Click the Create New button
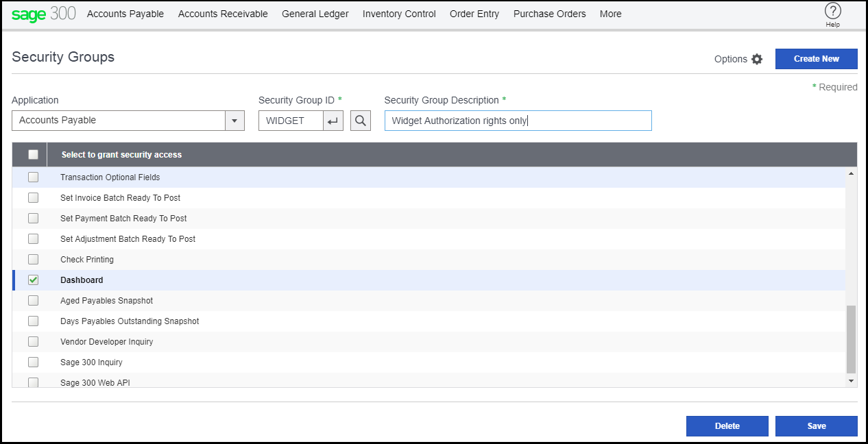The width and height of the screenshot is (868, 444). pyautogui.click(x=816, y=59)
